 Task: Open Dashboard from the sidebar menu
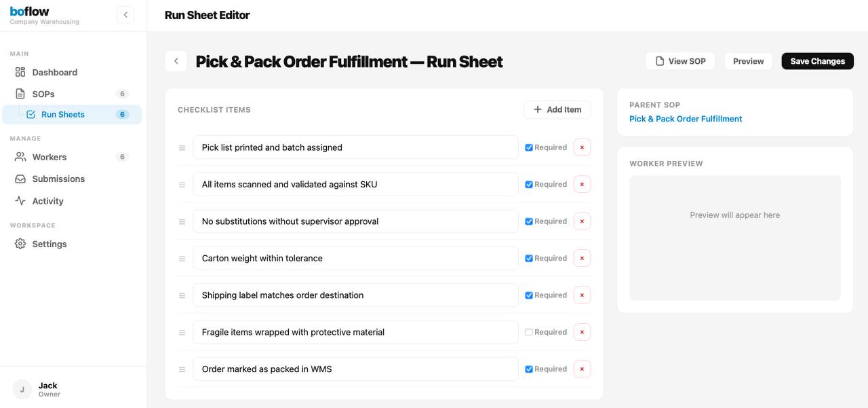pyautogui.click(x=54, y=72)
